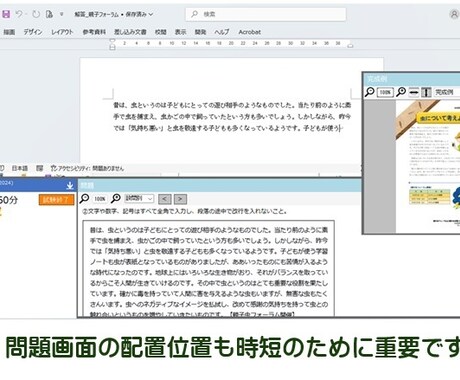Image resolution: width=460 pixels, height=380 pixels.
Task: Click the download arrow icon on blue exam panel
Action: [x=70, y=185]
